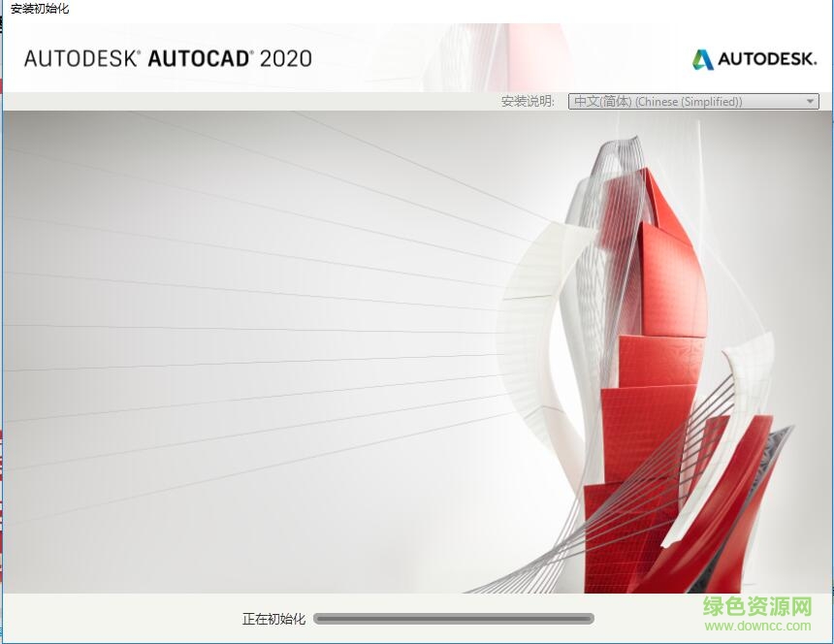Click the 正在初始化 status text
The width and height of the screenshot is (834, 644).
point(270,618)
